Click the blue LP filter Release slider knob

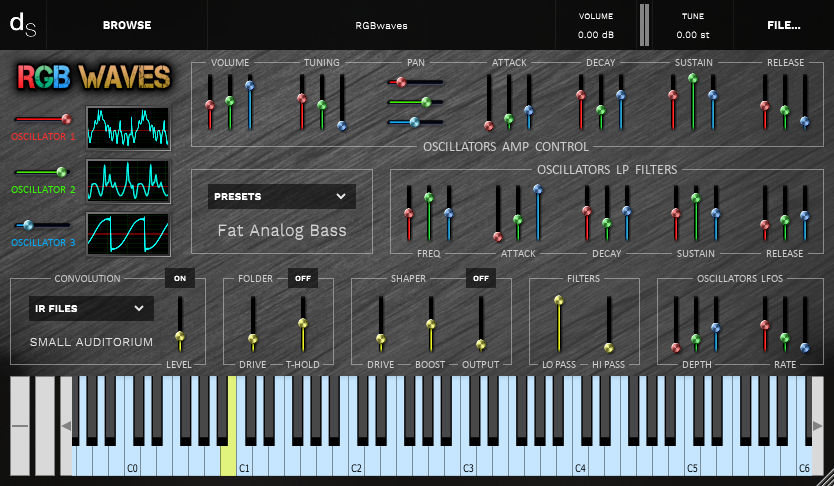pos(805,216)
